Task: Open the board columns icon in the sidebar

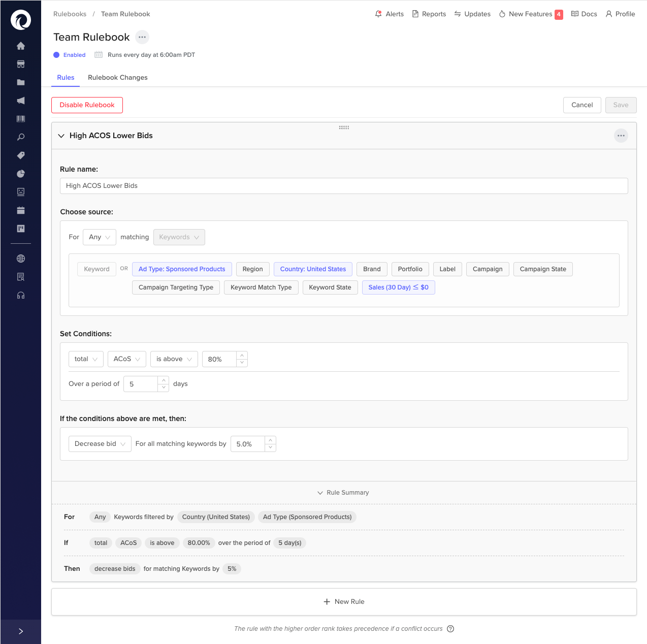Action: 21,229
